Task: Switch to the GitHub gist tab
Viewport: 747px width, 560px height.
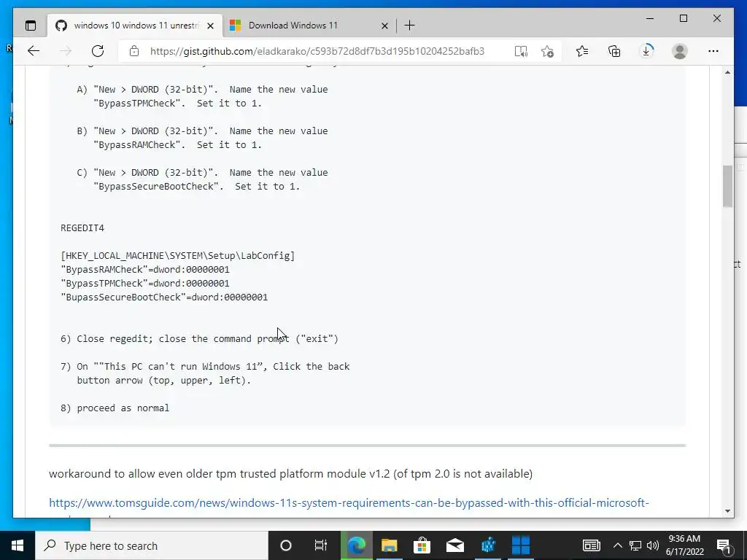Action: [135, 26]
